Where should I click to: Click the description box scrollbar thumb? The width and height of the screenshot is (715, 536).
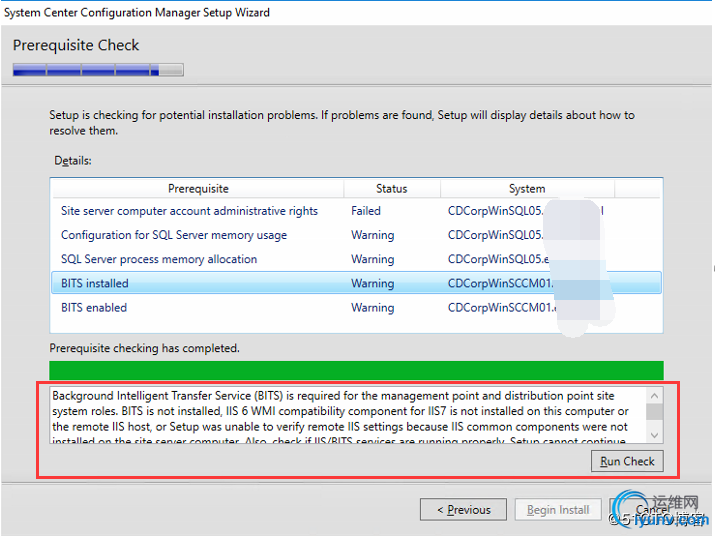point(655,410)
